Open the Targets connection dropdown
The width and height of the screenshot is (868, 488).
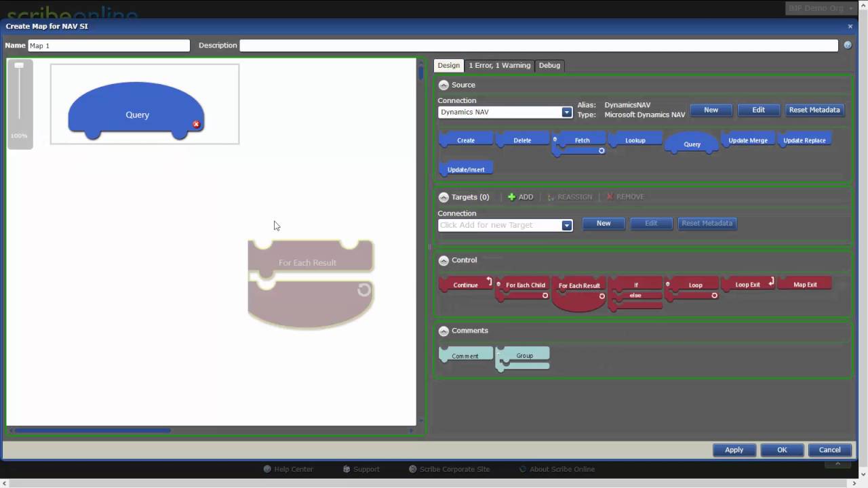coord(567,226)
